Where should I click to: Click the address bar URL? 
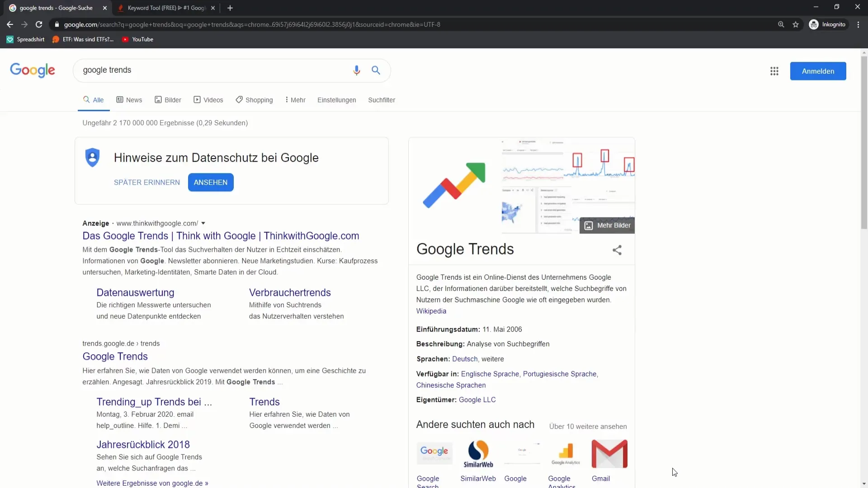coord(252,24)
